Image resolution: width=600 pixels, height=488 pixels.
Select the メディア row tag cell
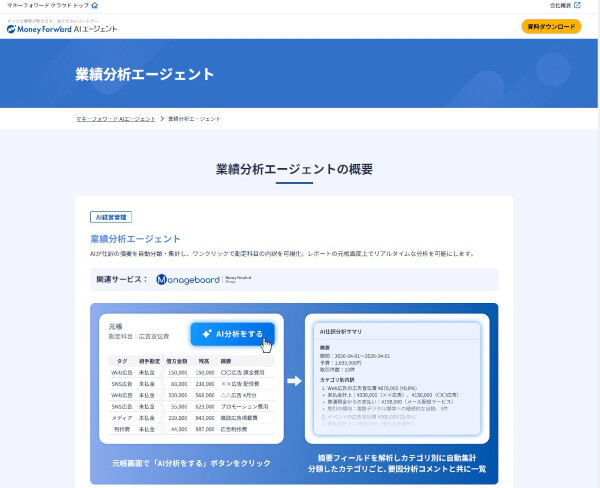tap(122, 418)
